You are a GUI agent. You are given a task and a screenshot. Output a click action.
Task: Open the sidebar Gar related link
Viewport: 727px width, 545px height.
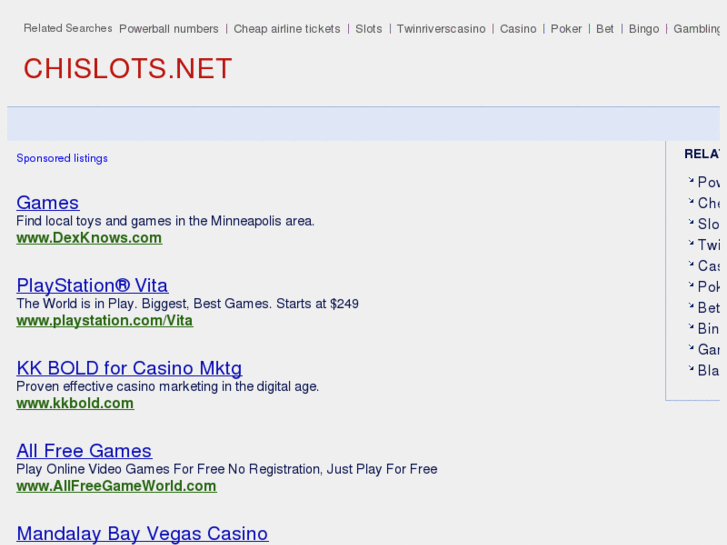708,349
